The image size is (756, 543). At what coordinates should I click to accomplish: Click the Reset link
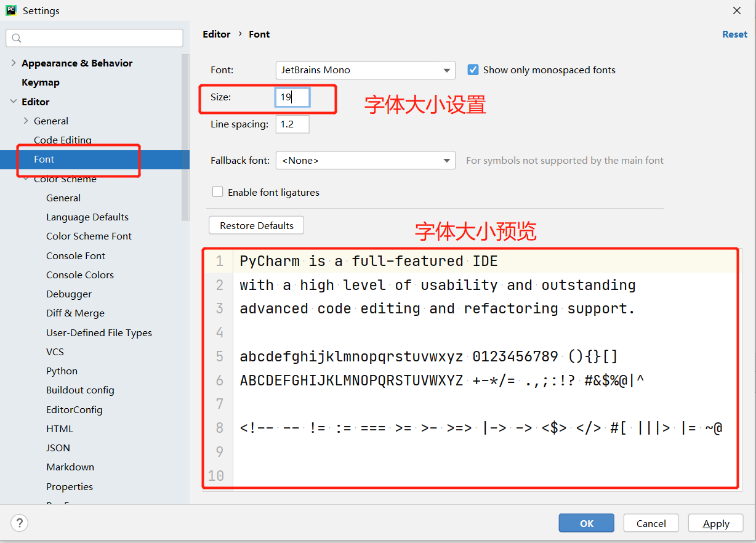point(734,34)
